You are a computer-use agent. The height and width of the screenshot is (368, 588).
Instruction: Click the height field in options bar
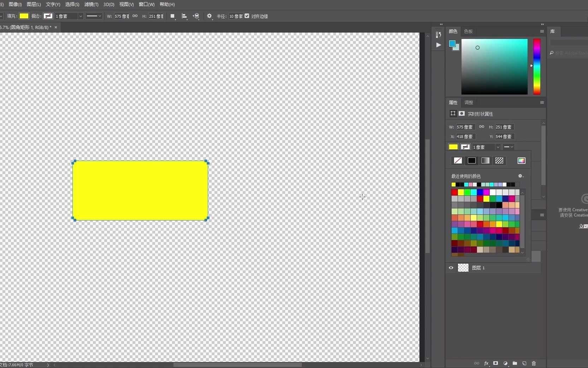[155, 16]
